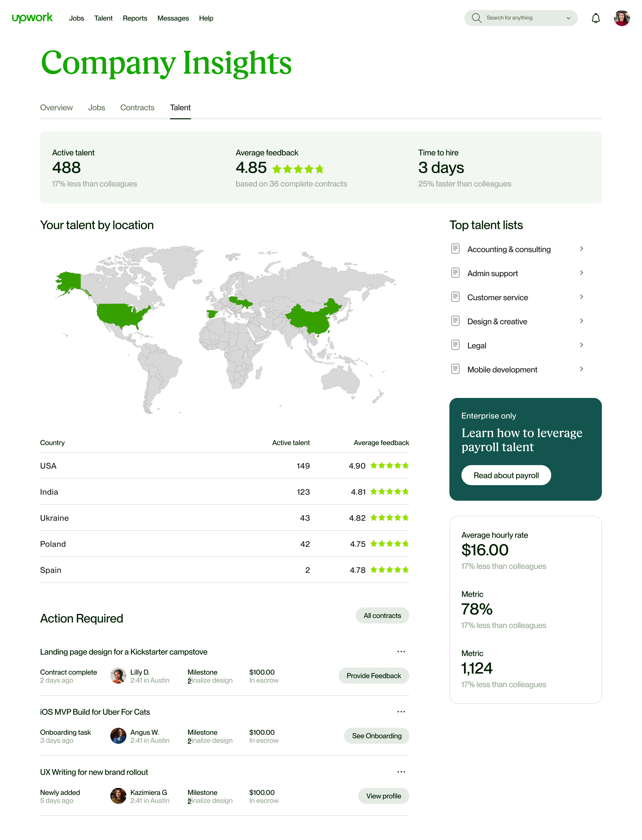Screen dimensions: 642x840
Task: Expand Legal chevron
Action: point(581,345)
